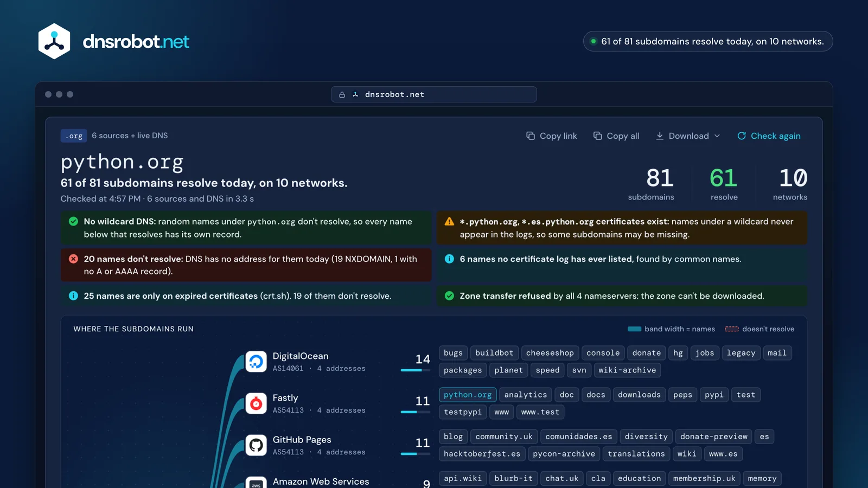Click the green check next to 'No wildcard DNS'
The height and width of the screenshot is (488, 868).
tap(73, 221)
